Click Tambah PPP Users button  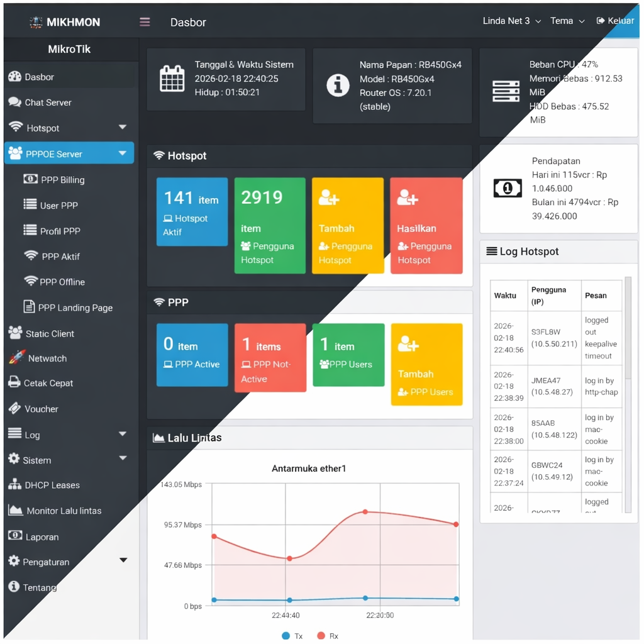pyautogui.click(x=426, y=364)
